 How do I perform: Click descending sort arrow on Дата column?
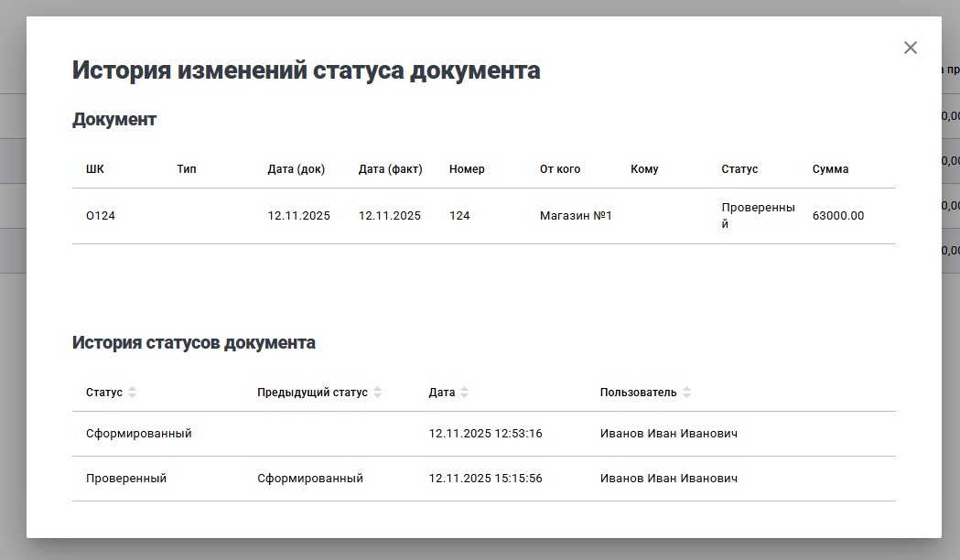tap(466, 395)
